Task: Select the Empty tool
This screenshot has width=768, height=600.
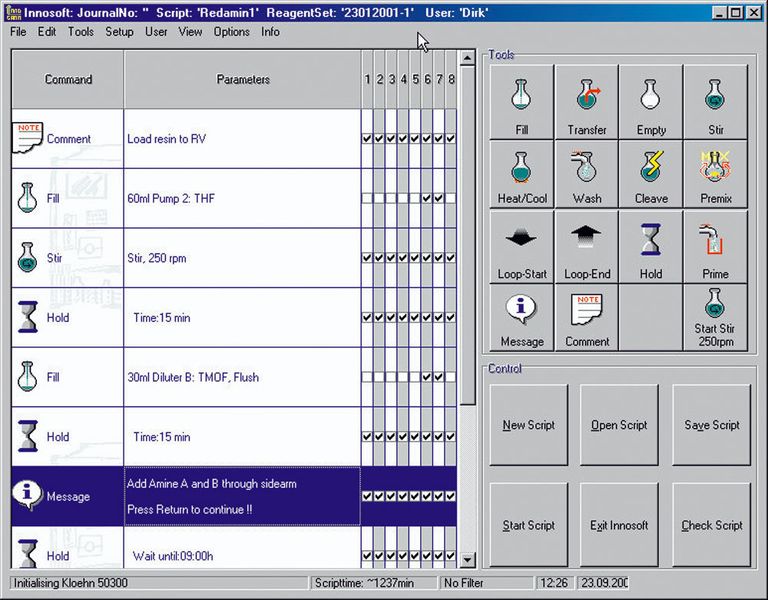Action: pos(651,102)
